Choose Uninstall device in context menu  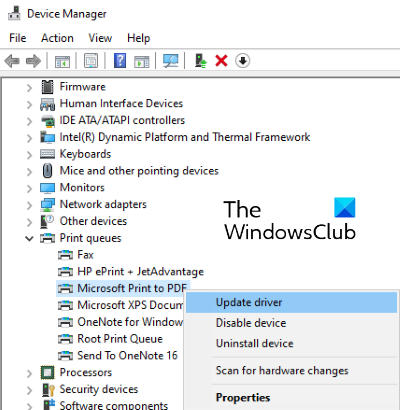point(291,343)
